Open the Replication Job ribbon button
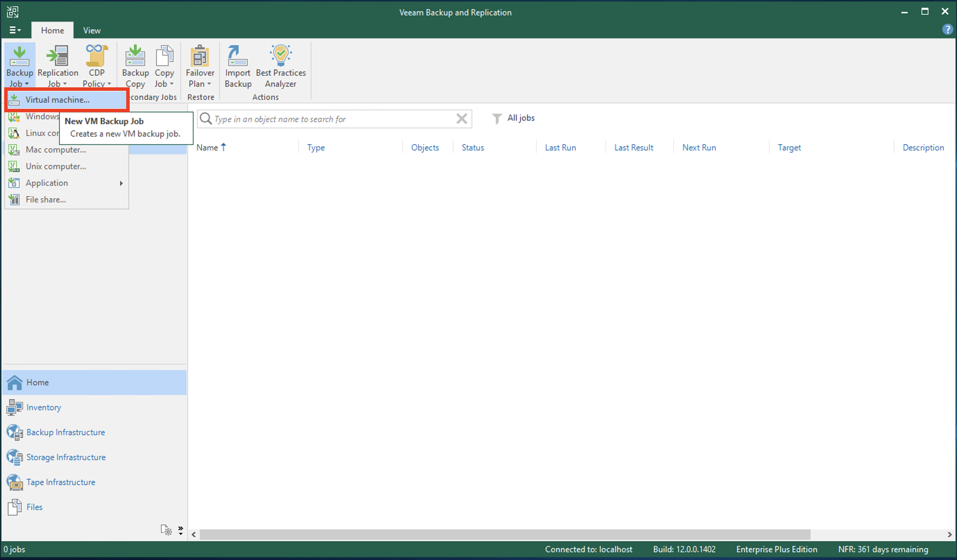Image resolution: width=957 pixels, height=560 pixels. 58,66
